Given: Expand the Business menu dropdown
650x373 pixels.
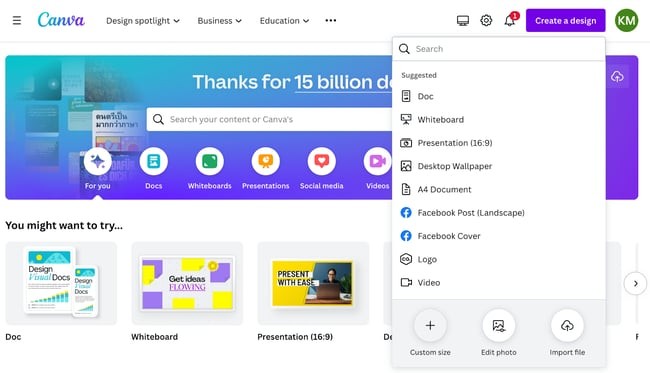Looking at the screenshot, I should [219, 21].
